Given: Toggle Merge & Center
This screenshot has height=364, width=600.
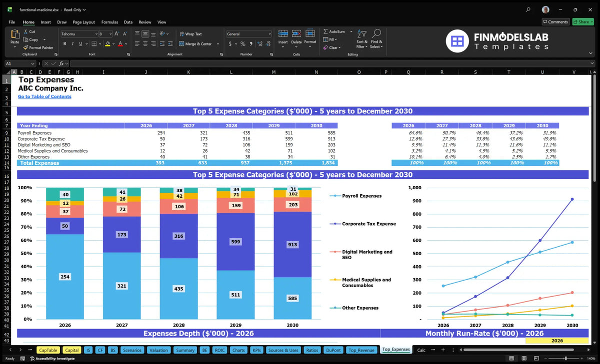Looking at the screenshot, I should tap(195, 44).
